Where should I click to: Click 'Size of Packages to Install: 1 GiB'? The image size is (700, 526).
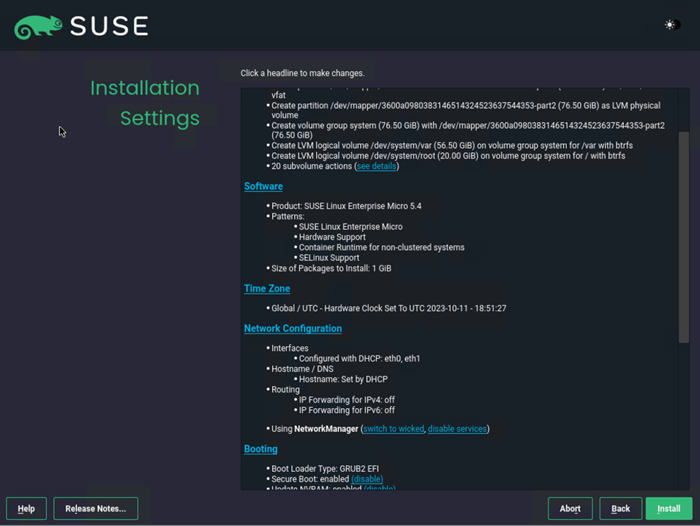(x=331, y=268)
